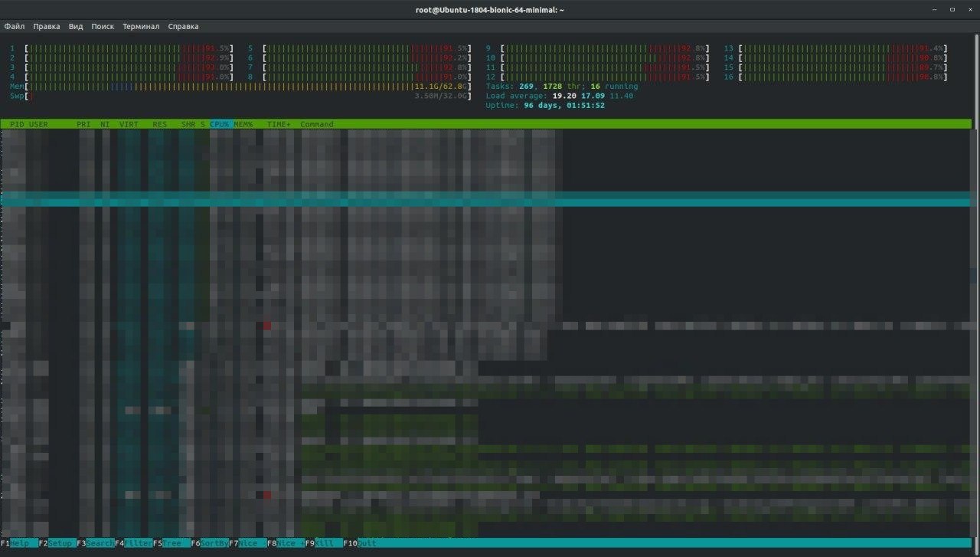
Task: Click F8 Nice plus in footer
Action: [286, 543]
